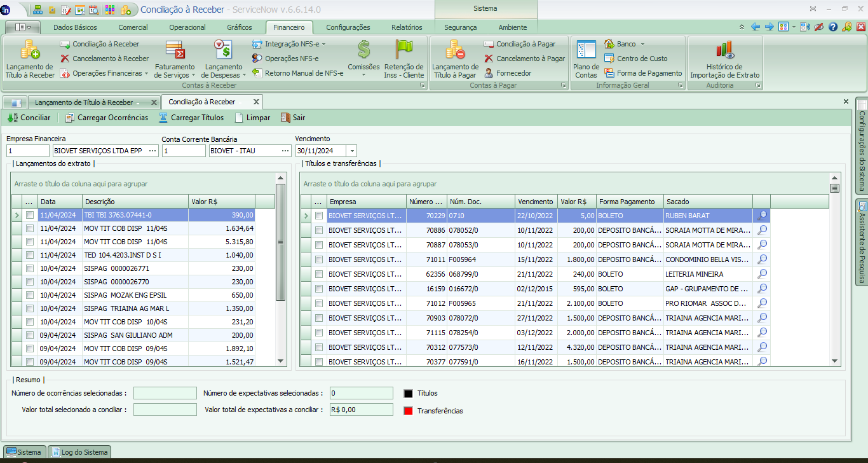Click Retenção de Inss - Cliente flag icon
The image size is (868, 463).
click(403, 50)
